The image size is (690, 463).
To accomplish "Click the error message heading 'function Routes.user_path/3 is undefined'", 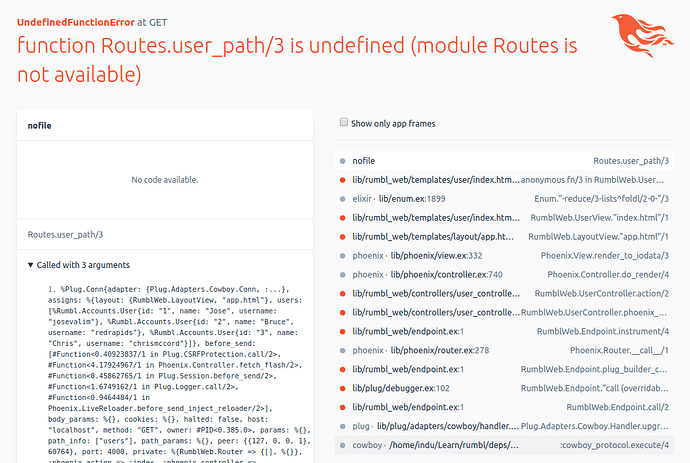I will tap(297, 60).
